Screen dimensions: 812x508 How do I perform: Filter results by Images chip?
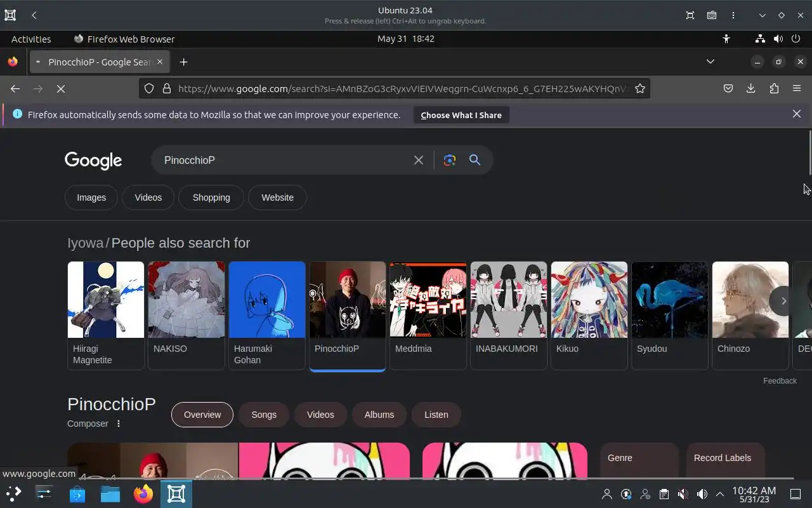click(x=91, y=197)
